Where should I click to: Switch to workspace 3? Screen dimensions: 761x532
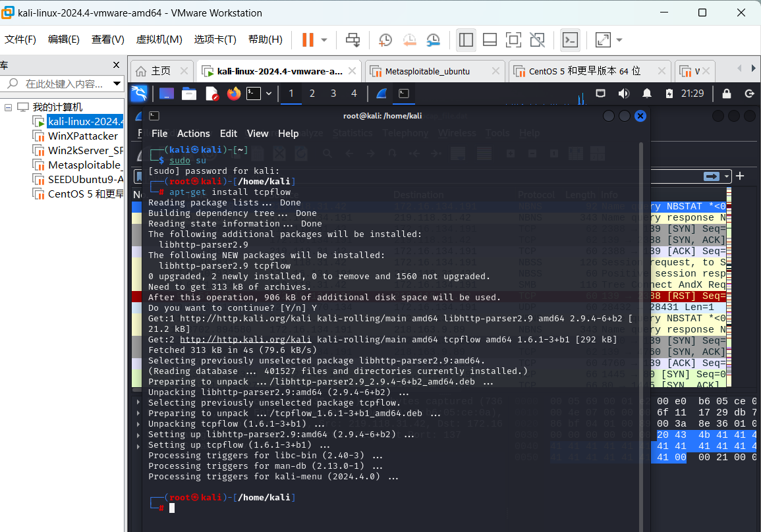point(333,93)
